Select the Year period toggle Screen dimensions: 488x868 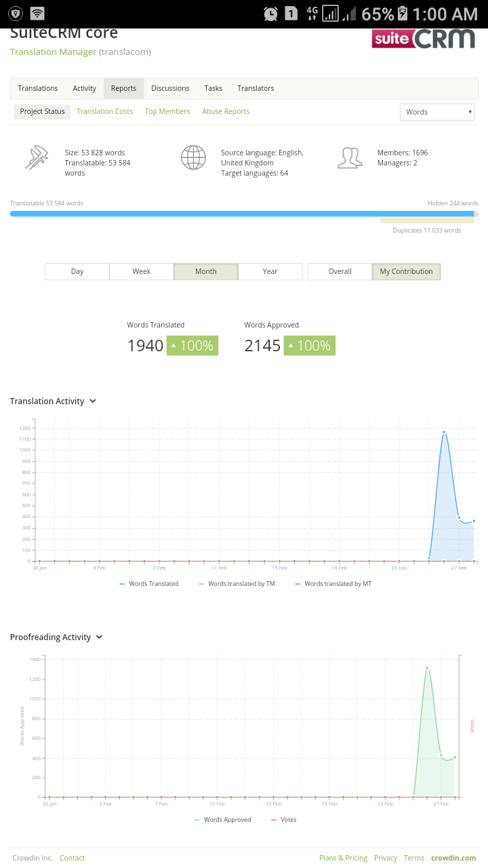tap(270, 271)
